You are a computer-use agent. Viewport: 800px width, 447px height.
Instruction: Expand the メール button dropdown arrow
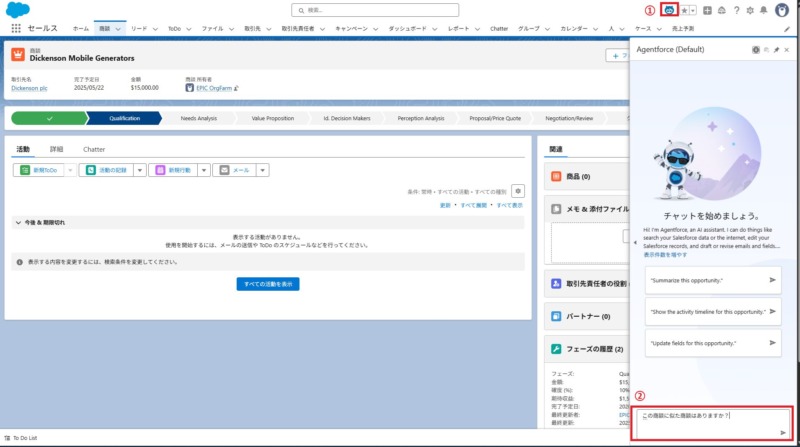[x=263, y=171]
